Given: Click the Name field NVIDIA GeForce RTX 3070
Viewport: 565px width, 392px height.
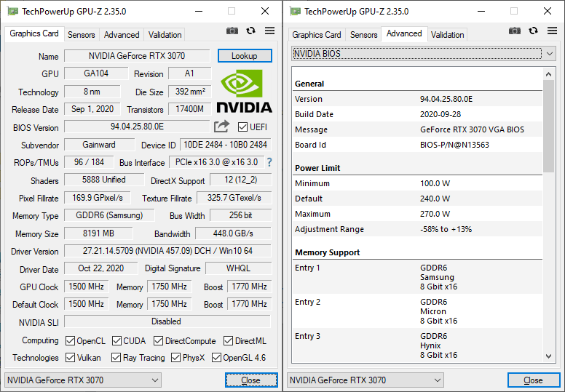Looking at the screenshot, I should point(137,56).
